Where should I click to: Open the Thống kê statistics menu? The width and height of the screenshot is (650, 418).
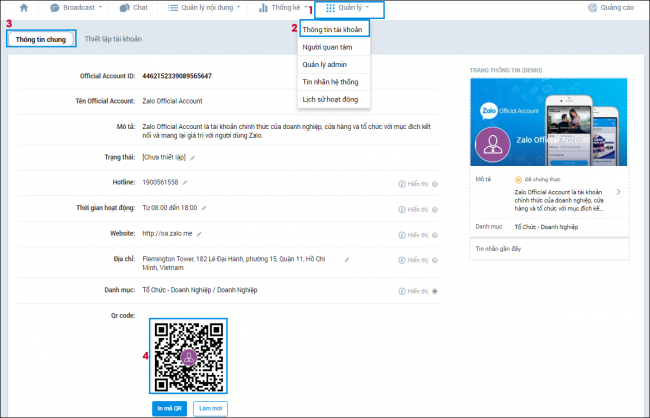283,8
